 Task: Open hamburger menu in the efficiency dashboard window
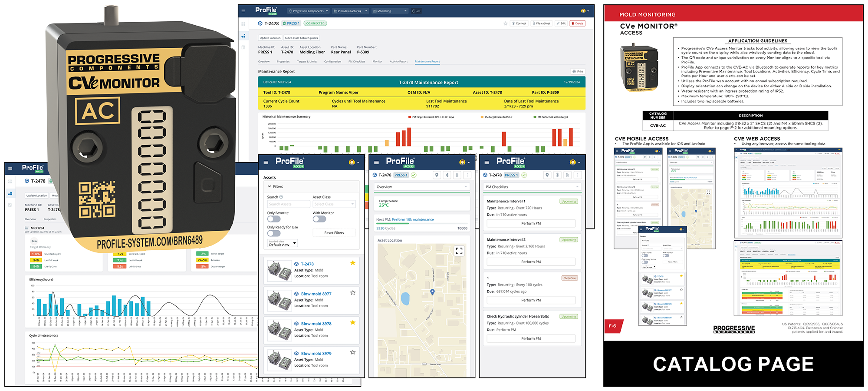pos(10,169)
